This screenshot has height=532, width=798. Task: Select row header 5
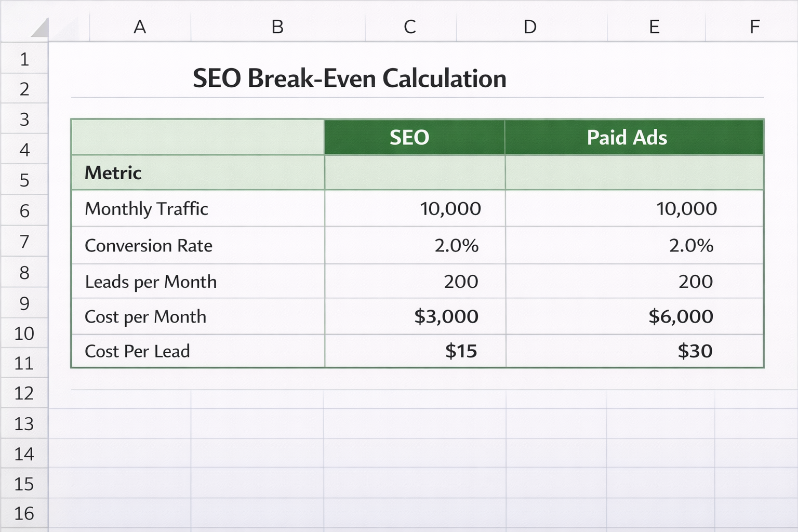coord(24,179)
